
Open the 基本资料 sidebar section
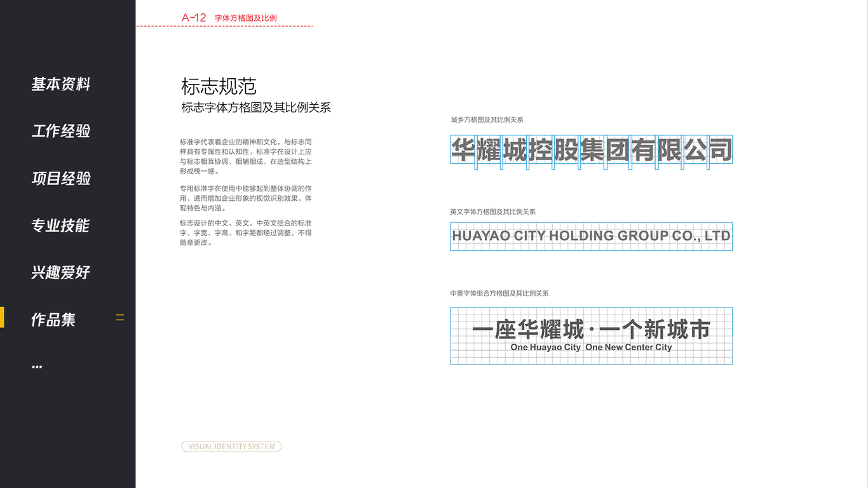[61, 84]
